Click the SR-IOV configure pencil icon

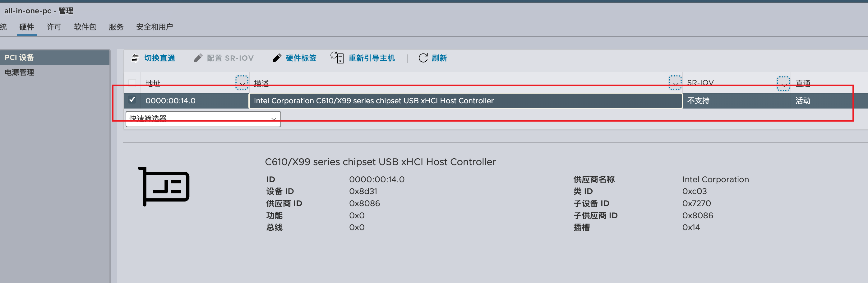click(x=198, y=58)
